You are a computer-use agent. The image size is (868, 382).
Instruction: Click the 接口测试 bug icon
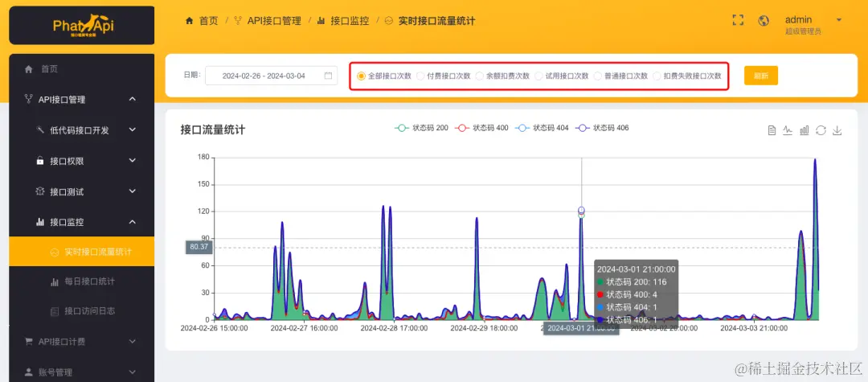pyautogui.click(x=40, y=191)
